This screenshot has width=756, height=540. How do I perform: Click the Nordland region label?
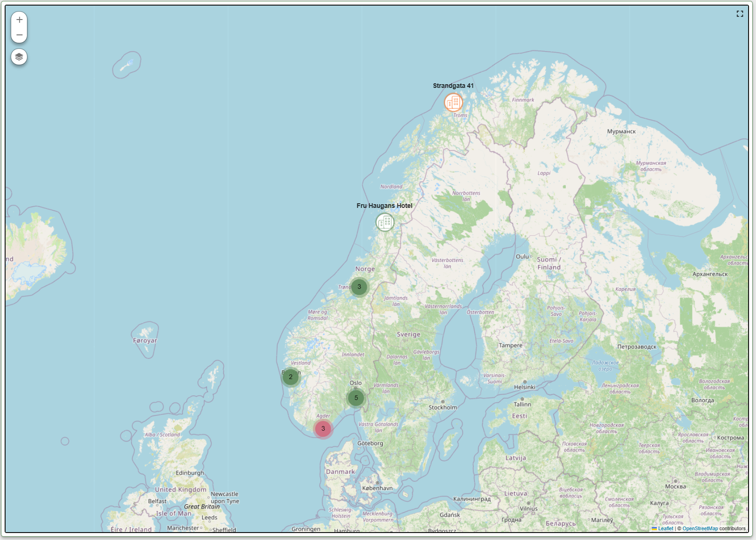coord(391,187)
